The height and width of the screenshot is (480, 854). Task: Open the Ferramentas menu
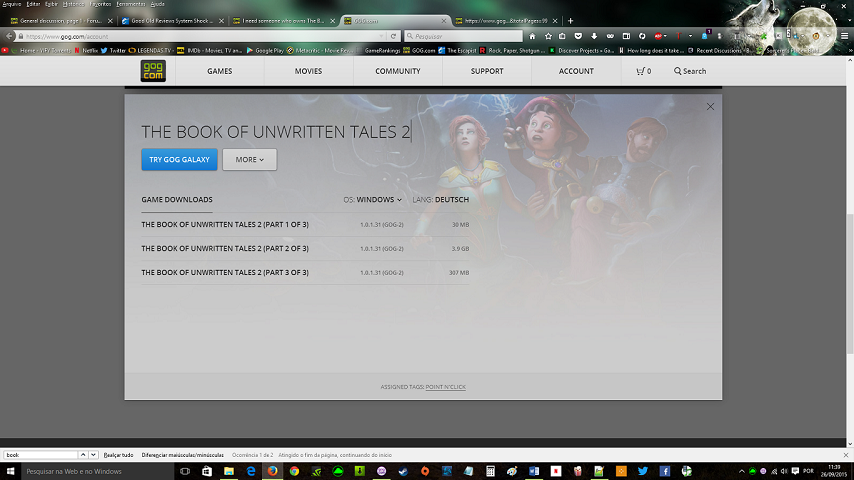click(131, 4)
